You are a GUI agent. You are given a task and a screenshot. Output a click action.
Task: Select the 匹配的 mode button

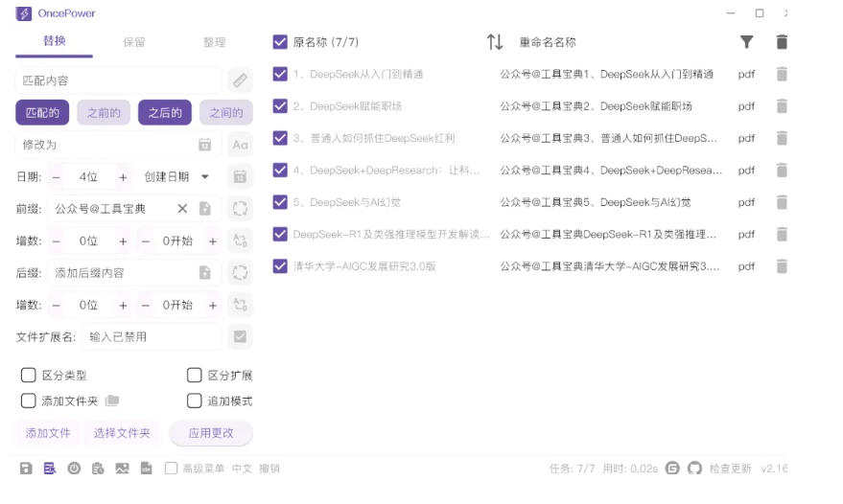point(42,112)
